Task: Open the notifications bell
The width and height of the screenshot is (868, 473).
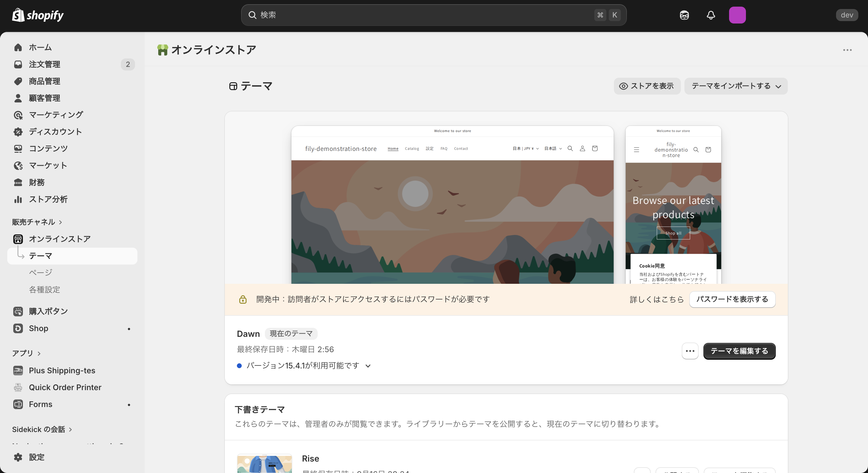Action: 711,15
